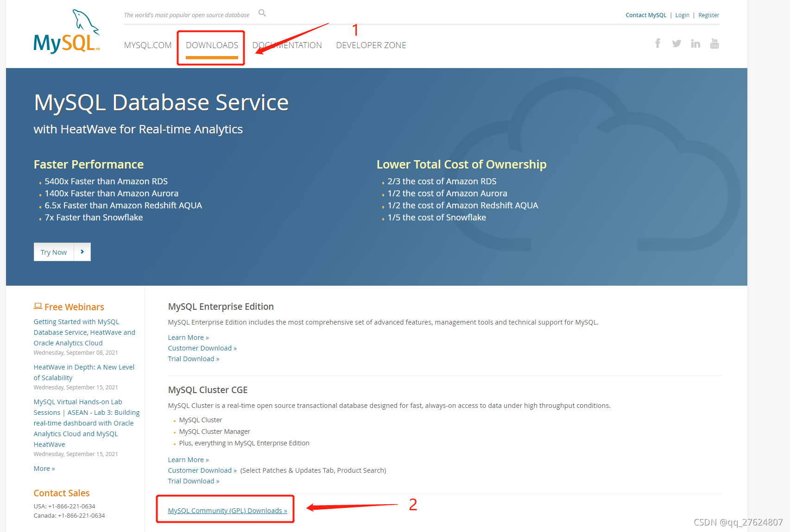Click '5400x Faster than Amazon RDS' text
790x532 pixels.
click(106, 182)
